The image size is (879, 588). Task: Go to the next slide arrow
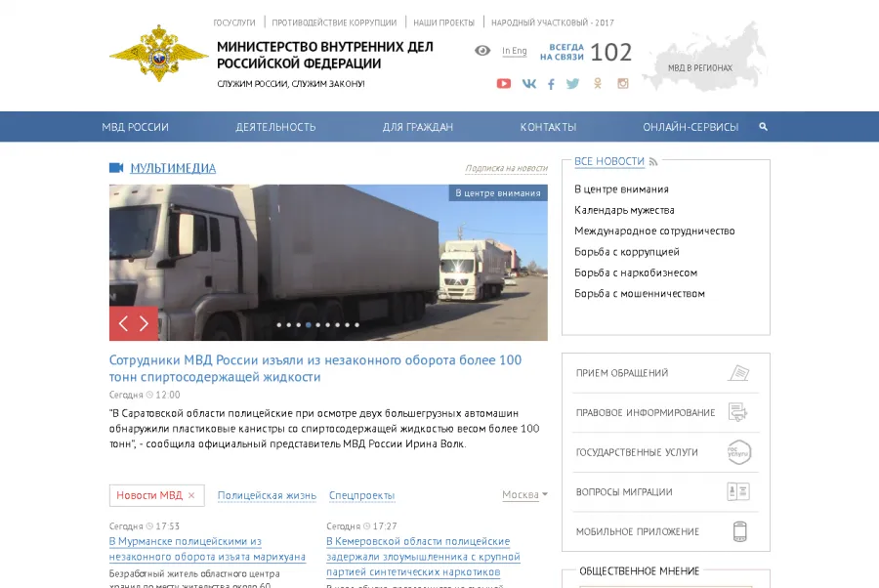coord(145,323)
